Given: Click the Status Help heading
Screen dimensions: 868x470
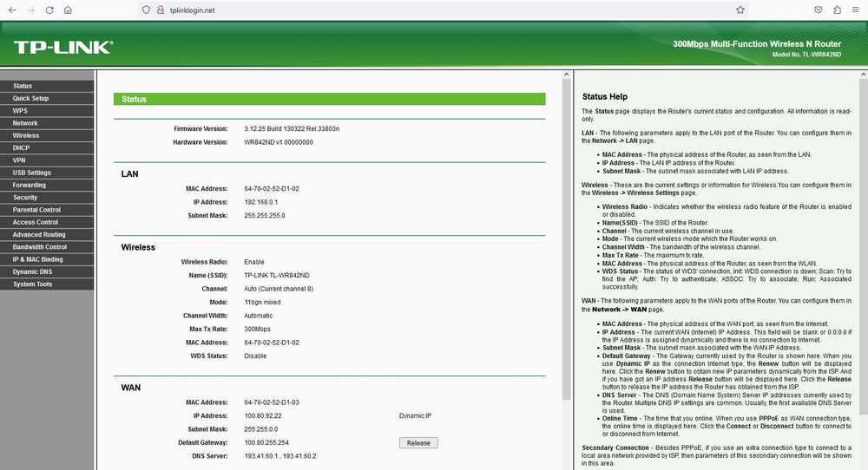Looking at the screenshot, I should [604, 96].
